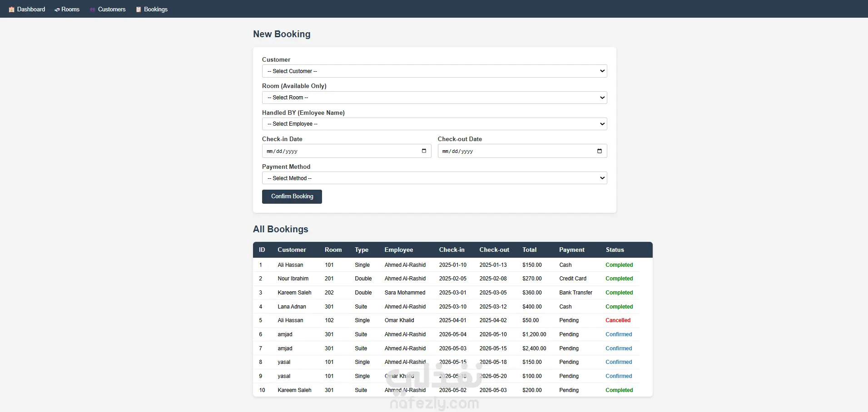Viewport: 868px width, 412px height.
Task: Select the booking row for Nour Ibrahim
Action: (x=446, y=279)
